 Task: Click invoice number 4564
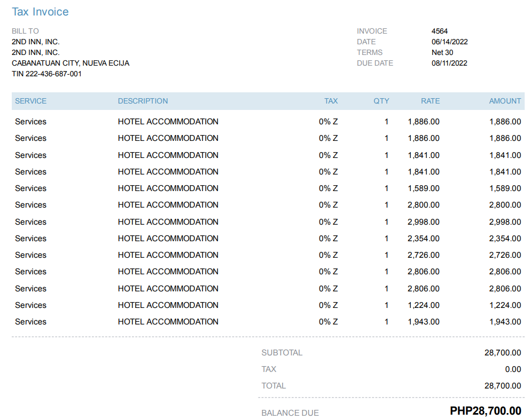(x=439, y=31)
